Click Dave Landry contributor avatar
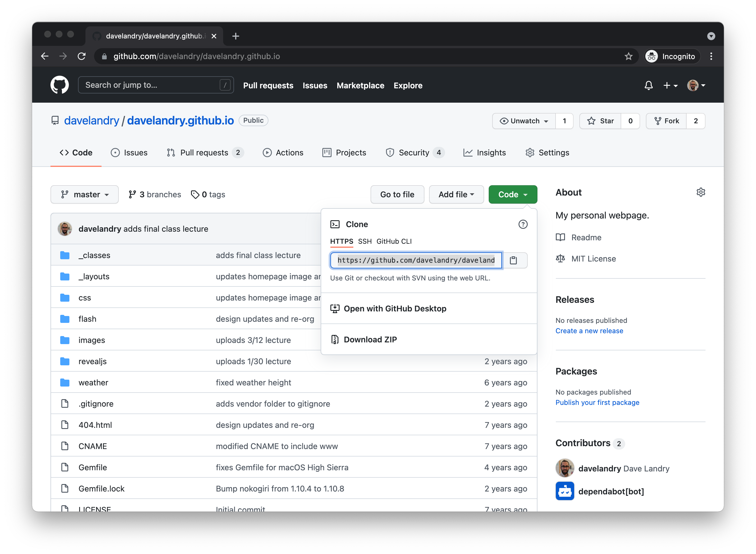 pos(564,468)
